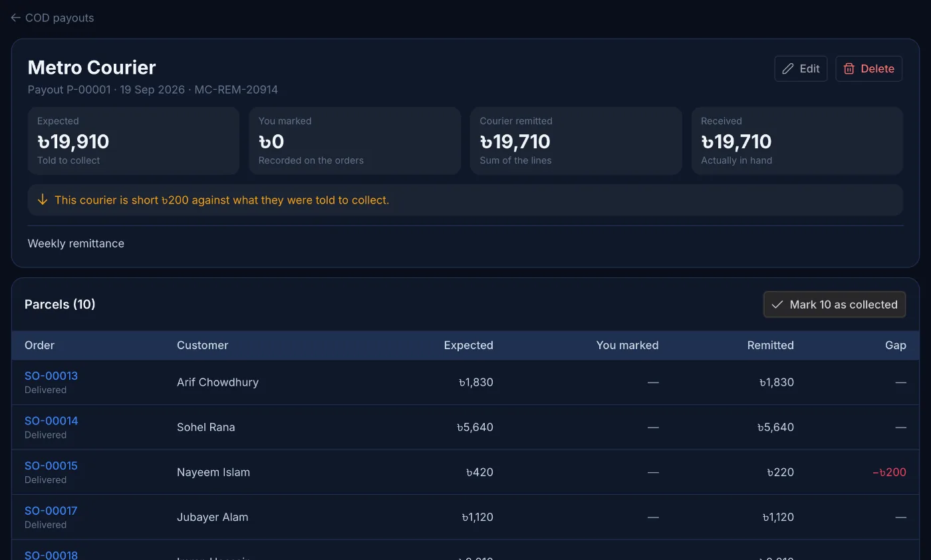Open order SO-00018

point(51,555)
